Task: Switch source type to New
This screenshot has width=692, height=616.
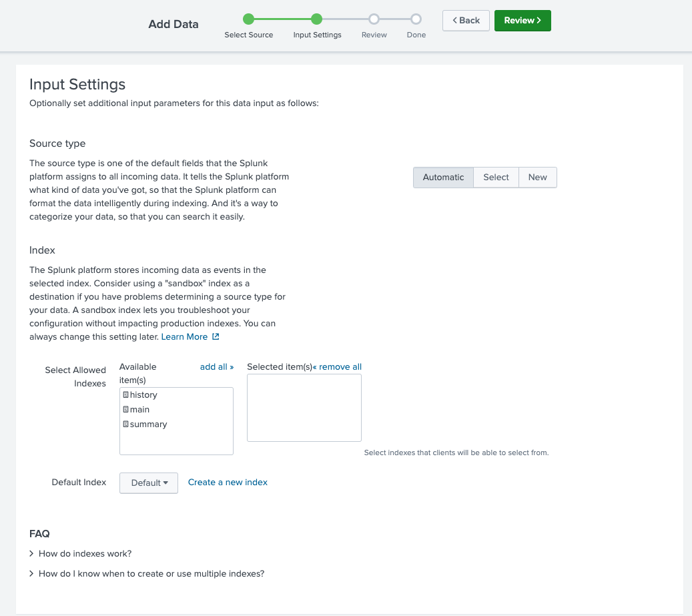Action: [x=537, y=177]
